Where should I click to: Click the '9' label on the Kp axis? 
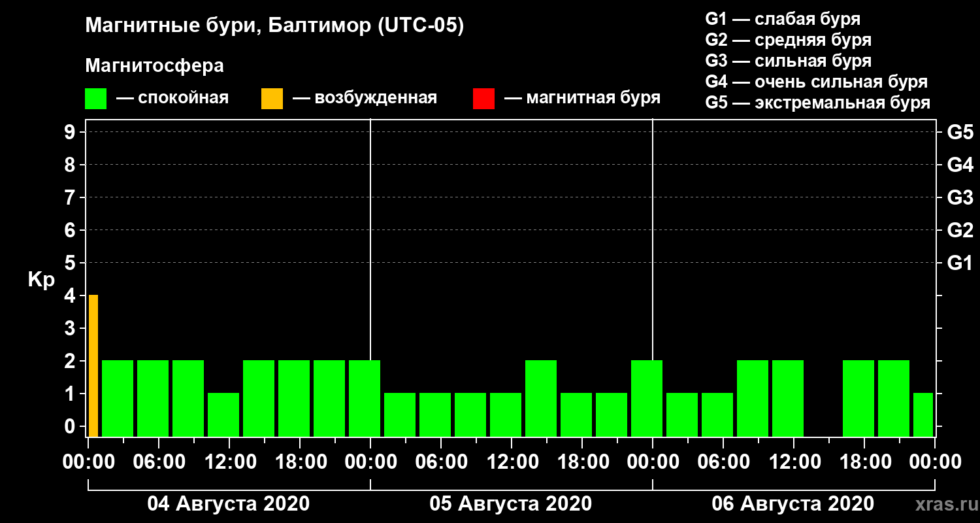click(x=71, y=133)
